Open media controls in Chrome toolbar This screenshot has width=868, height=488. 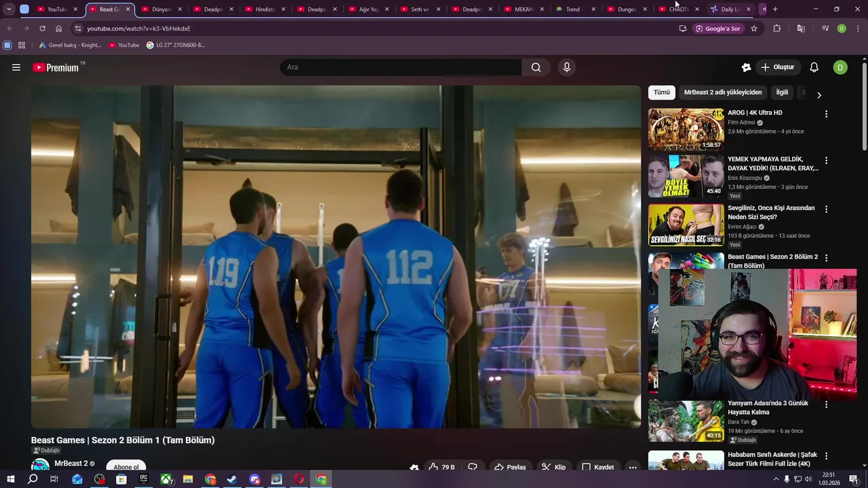tap(825, 28)
